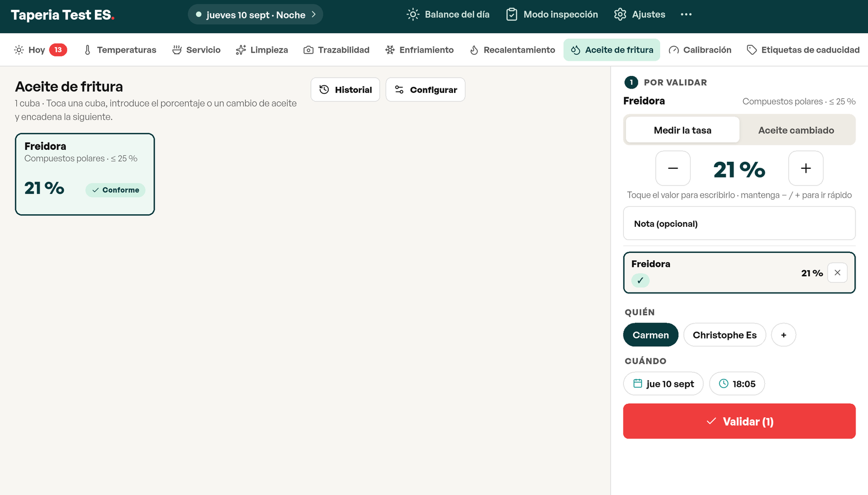The image size is (868, 495).
Task: Switch to Aceite cambiado mode
Action: coord(796,130)
